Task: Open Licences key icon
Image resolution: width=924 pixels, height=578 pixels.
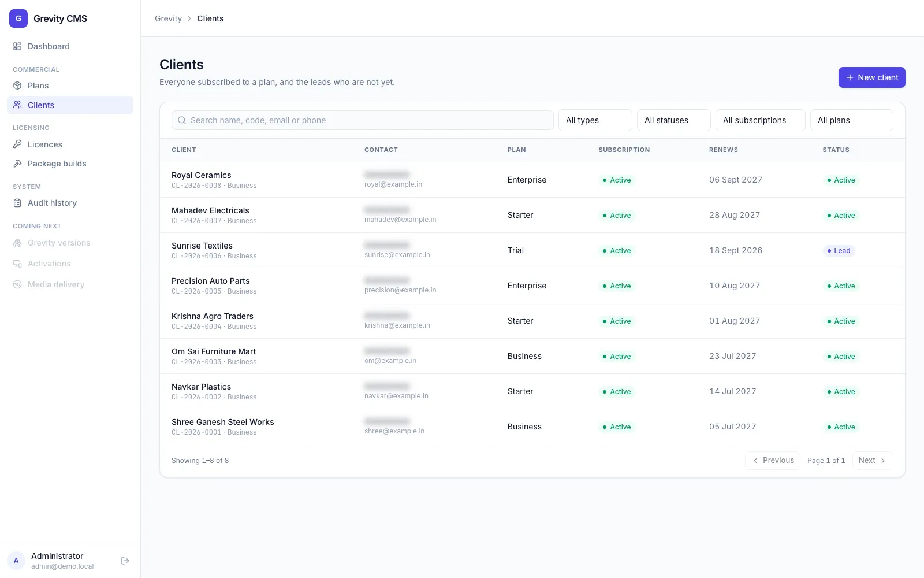Action: click(x=17, y=144)
